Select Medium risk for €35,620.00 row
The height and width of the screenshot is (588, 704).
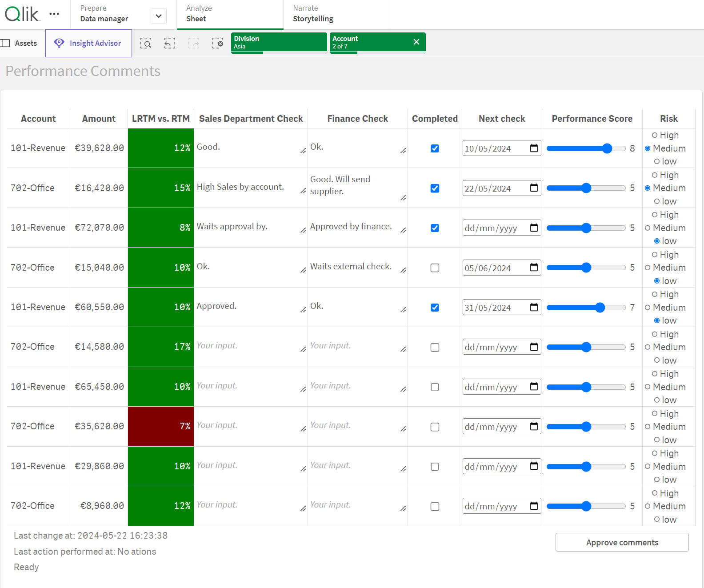pos(648,427)
